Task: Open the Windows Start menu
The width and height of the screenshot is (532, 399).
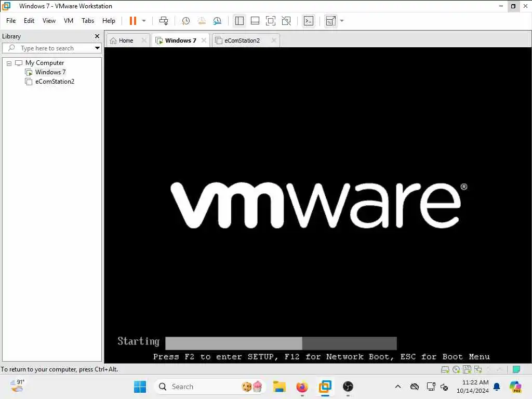Action: [140, 387]
